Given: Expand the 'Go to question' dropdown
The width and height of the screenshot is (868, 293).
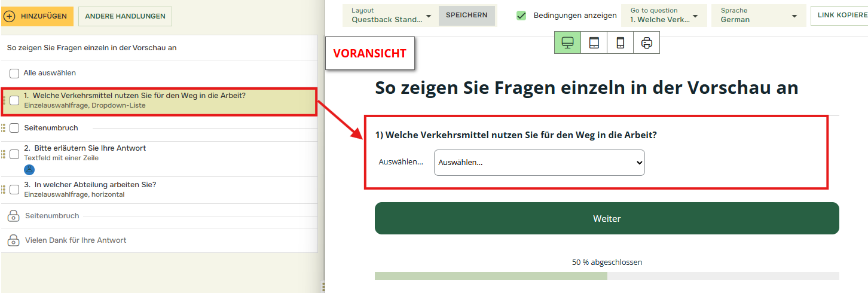Looking at the screenshot, I should [x=664, y=16].
